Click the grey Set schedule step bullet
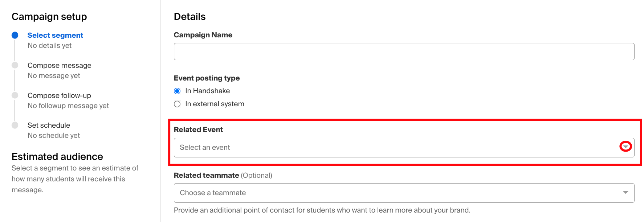The image size is (644, 222). 15,125
